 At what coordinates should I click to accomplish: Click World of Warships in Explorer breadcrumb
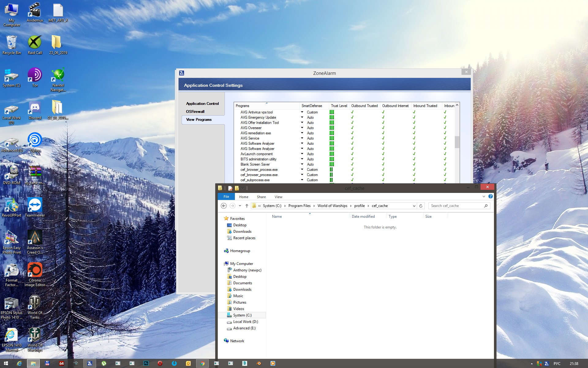point(332,206)
